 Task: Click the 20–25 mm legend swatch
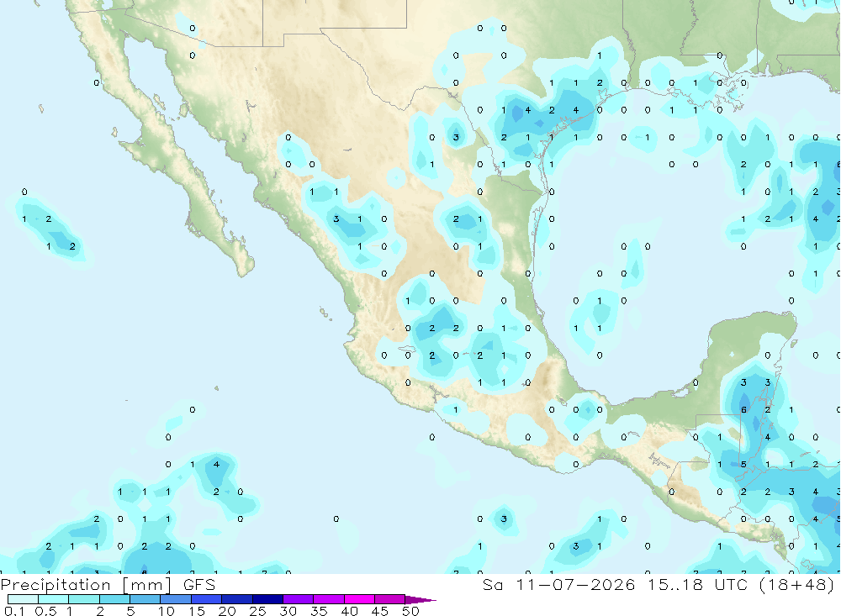[236, 599]
